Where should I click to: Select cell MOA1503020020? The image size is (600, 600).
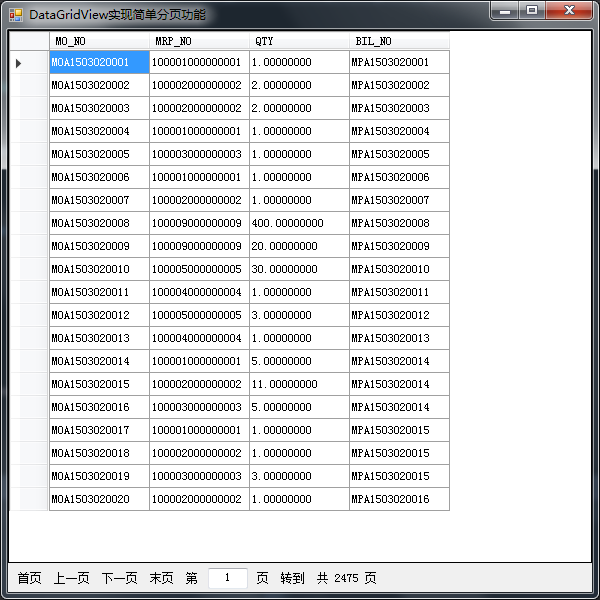coord(99,498)
